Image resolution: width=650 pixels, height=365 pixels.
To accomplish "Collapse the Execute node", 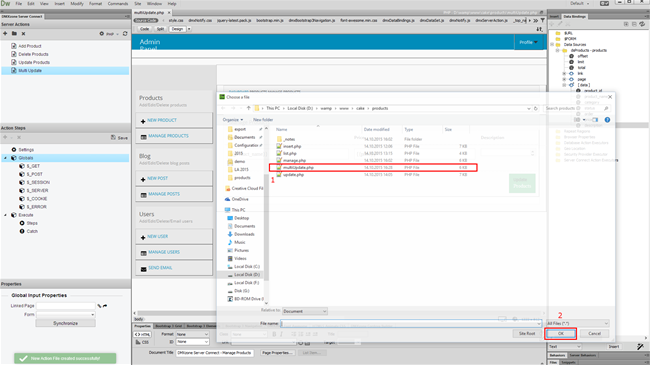I will click(5, 215).
